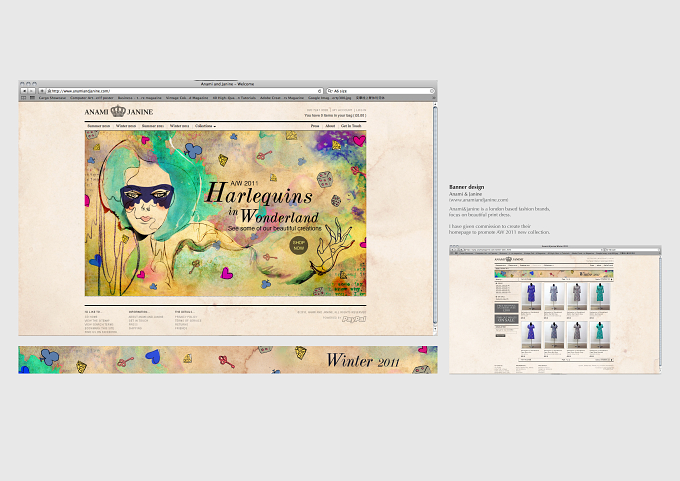
Task: Expand the bookmarks bar overflow chevron
Action: click(434, 98)
